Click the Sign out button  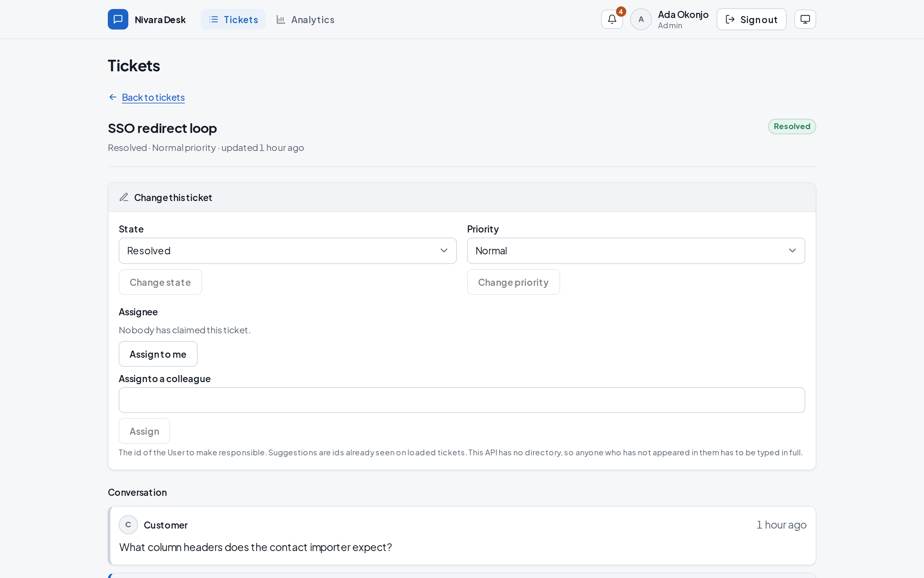tap(751, 19)
